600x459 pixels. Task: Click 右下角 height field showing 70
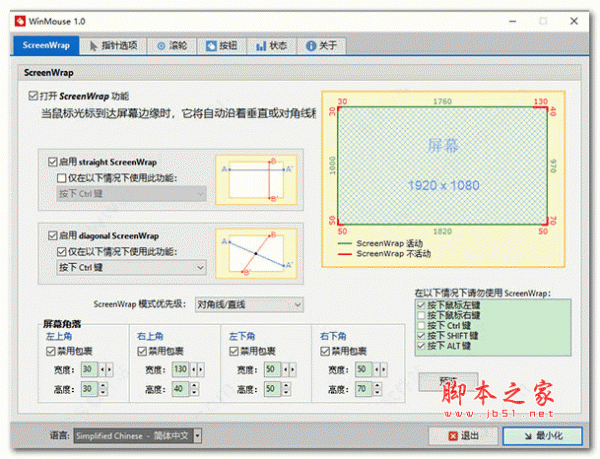click(363, 389)
